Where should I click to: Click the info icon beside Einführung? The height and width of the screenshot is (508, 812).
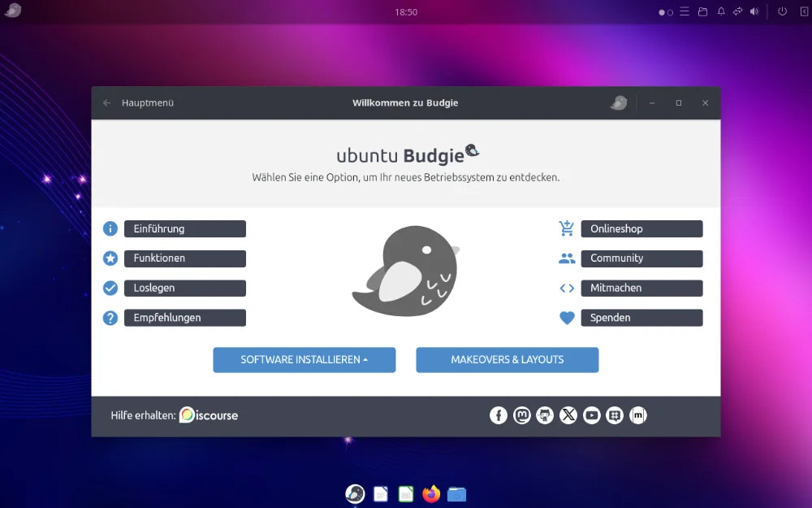[110, 228]
